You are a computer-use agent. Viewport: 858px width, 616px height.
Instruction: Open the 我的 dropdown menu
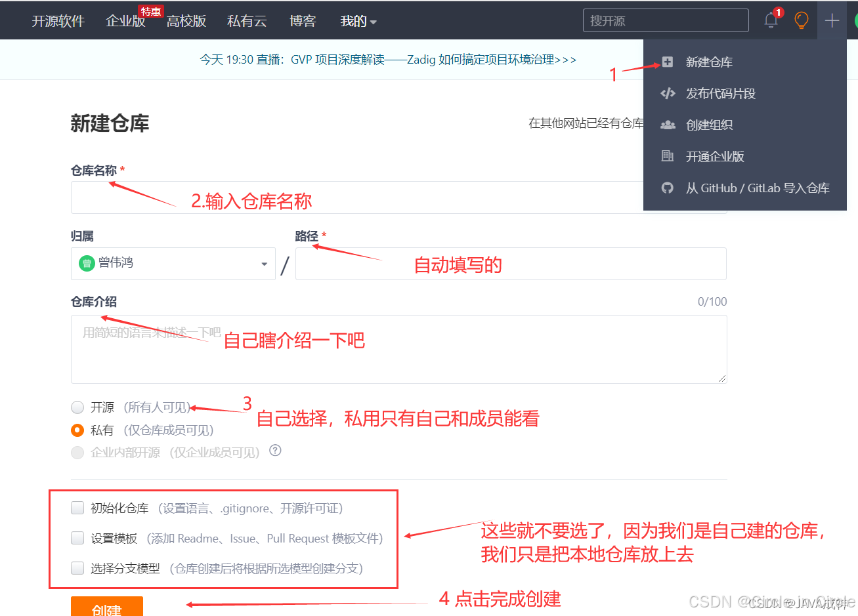tap(358, 21)
